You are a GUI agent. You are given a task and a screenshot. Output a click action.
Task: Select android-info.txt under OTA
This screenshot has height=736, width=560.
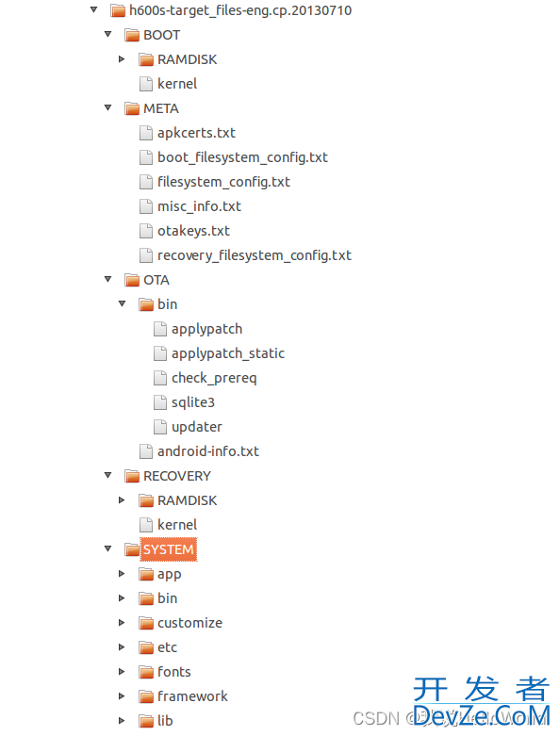(208, 451)
